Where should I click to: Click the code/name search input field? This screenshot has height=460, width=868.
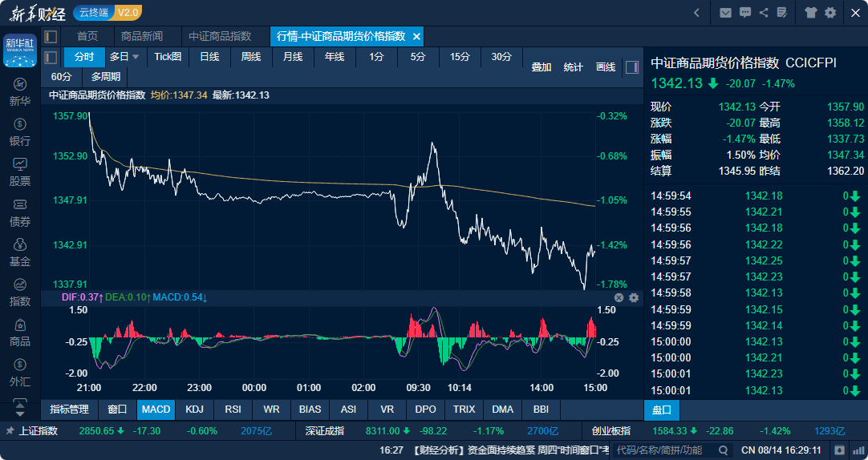coord(666,450)
